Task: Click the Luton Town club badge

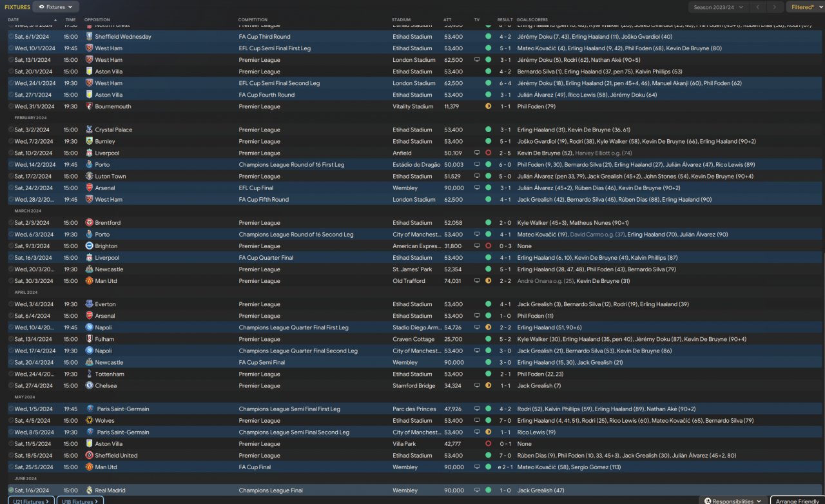Action: pos(89,176)
